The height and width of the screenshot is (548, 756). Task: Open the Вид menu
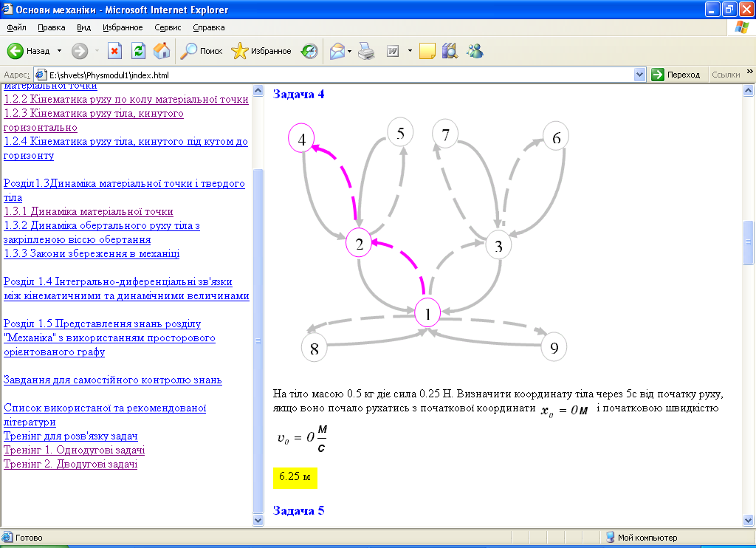coord(84,27)
